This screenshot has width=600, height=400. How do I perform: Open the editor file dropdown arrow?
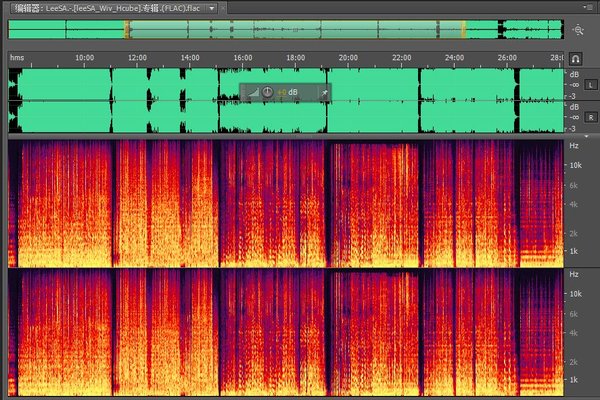[x=211, y=7]
